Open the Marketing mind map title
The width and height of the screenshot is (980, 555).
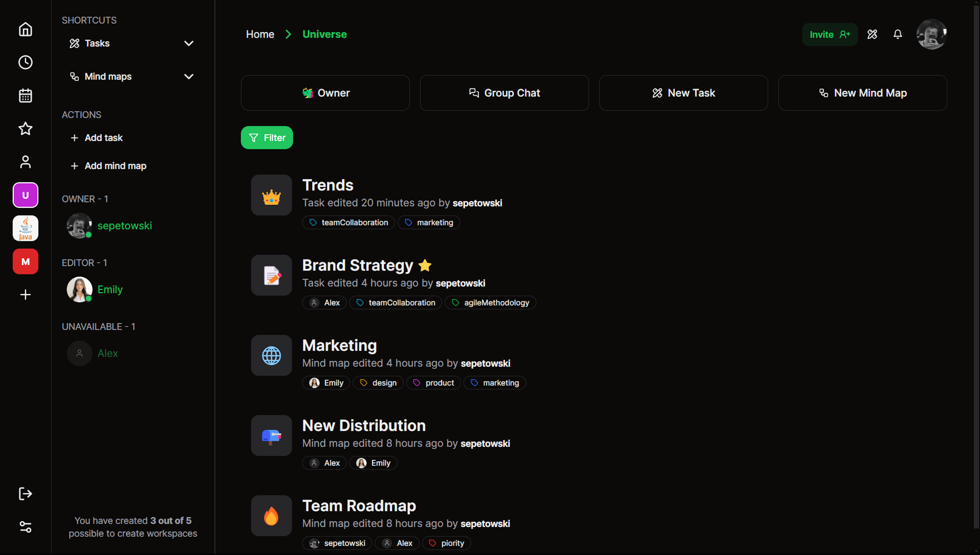coord(339,345)
